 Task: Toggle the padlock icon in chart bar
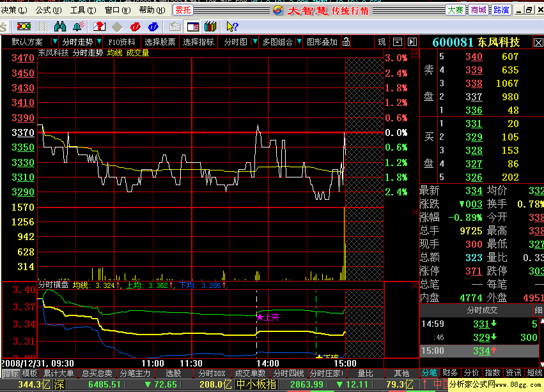346,42
